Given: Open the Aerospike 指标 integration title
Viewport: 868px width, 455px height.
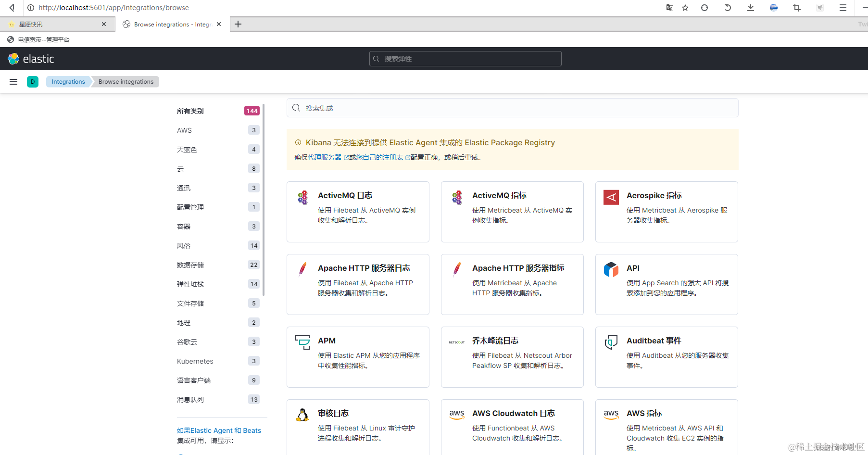Looking at the screenshot, I should pos(654,195).
